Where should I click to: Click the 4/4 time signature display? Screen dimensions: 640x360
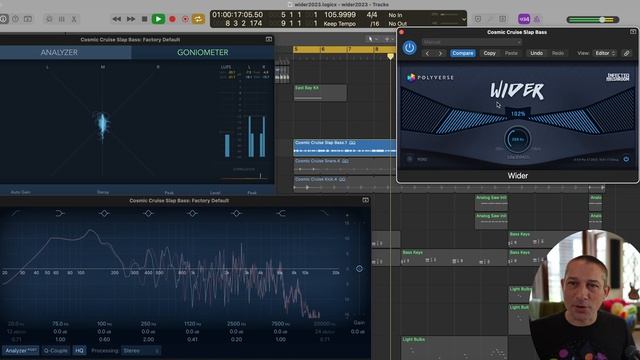[x=372, y=15]
